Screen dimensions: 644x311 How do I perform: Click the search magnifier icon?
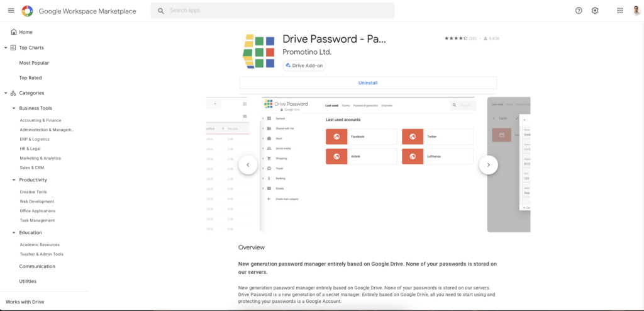[161, 11]
